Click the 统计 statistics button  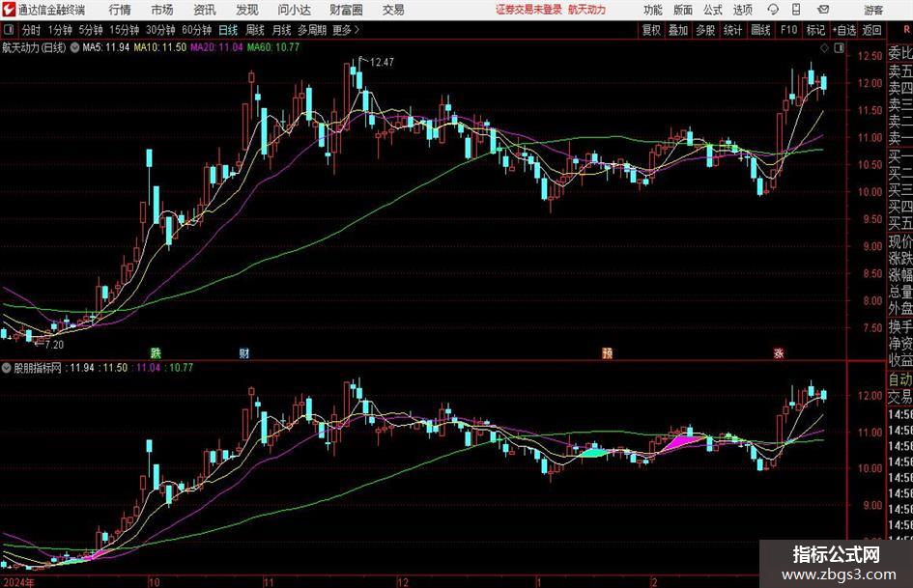click(732, 30)
